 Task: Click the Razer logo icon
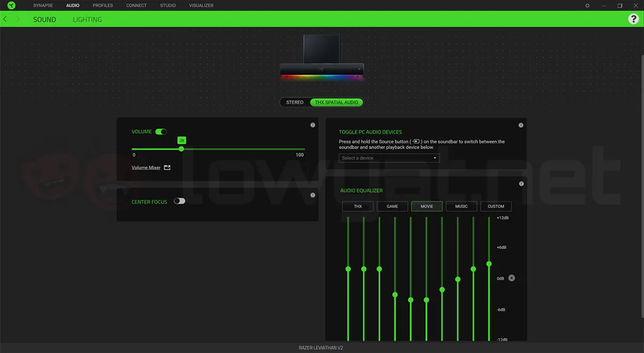click(11, 5)
